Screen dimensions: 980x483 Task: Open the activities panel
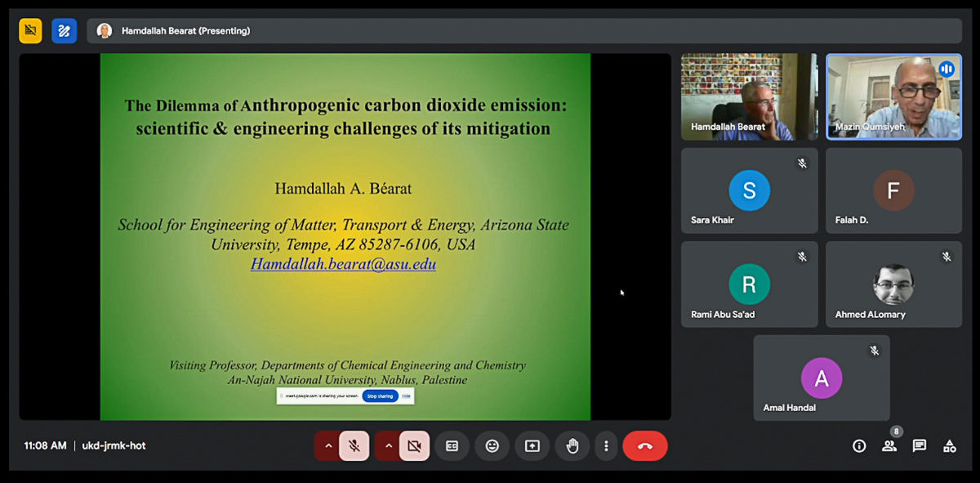(949, 446)
